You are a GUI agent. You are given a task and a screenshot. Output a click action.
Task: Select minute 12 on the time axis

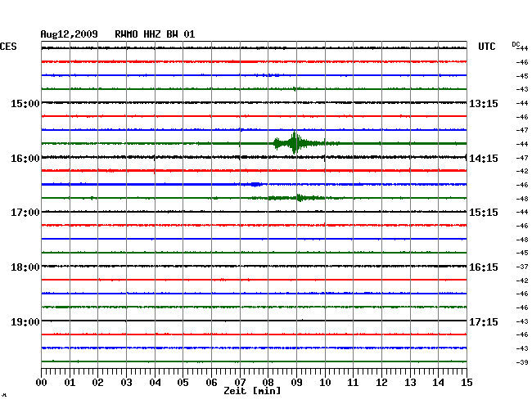[x=381, y=382]
